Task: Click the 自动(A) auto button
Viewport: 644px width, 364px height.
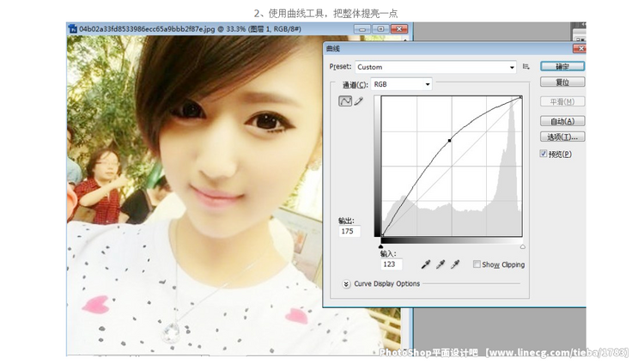Action: point(562,121)
